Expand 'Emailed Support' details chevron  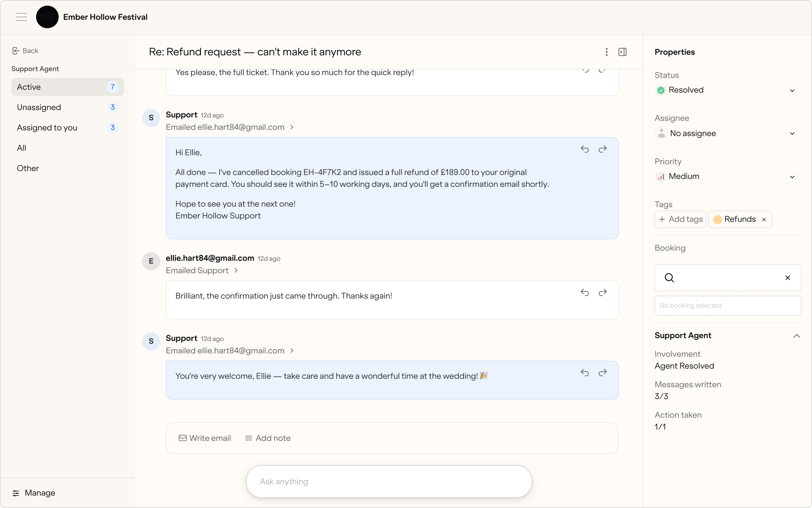point(236,270)
